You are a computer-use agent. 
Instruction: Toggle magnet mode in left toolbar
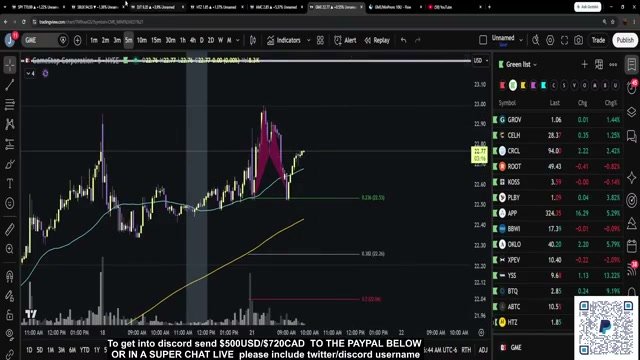(x=10, y=276)
